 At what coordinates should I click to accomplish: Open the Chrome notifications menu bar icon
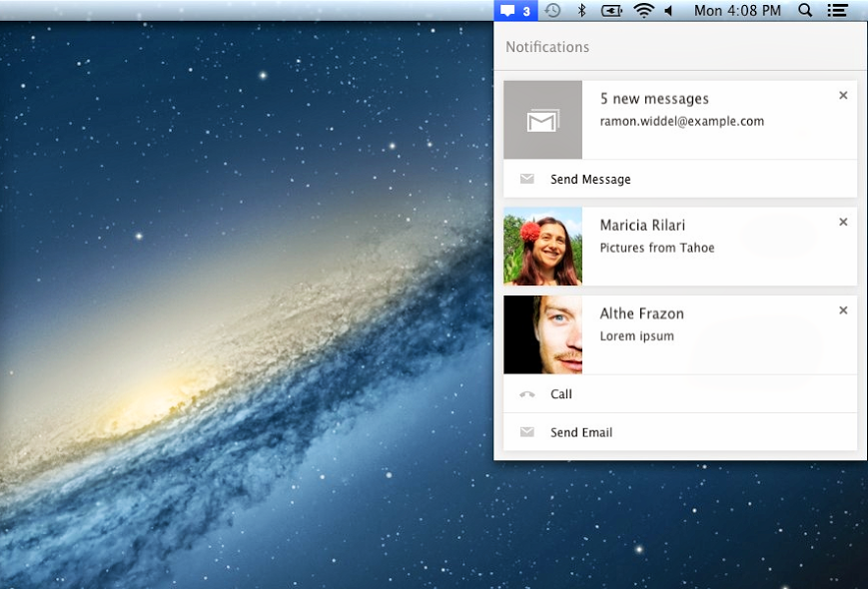[515, 11]
